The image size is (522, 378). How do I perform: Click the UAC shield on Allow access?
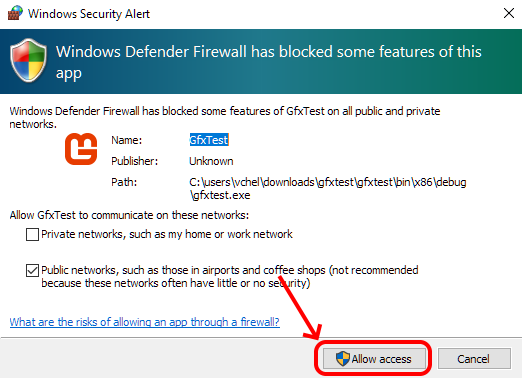(x=343, y=359)
